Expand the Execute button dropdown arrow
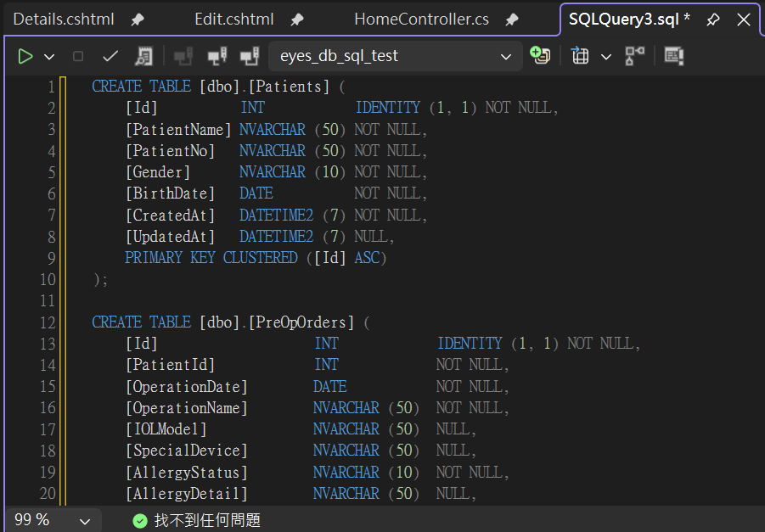This screenshot has height=532, width=765. tap(49, 57)
